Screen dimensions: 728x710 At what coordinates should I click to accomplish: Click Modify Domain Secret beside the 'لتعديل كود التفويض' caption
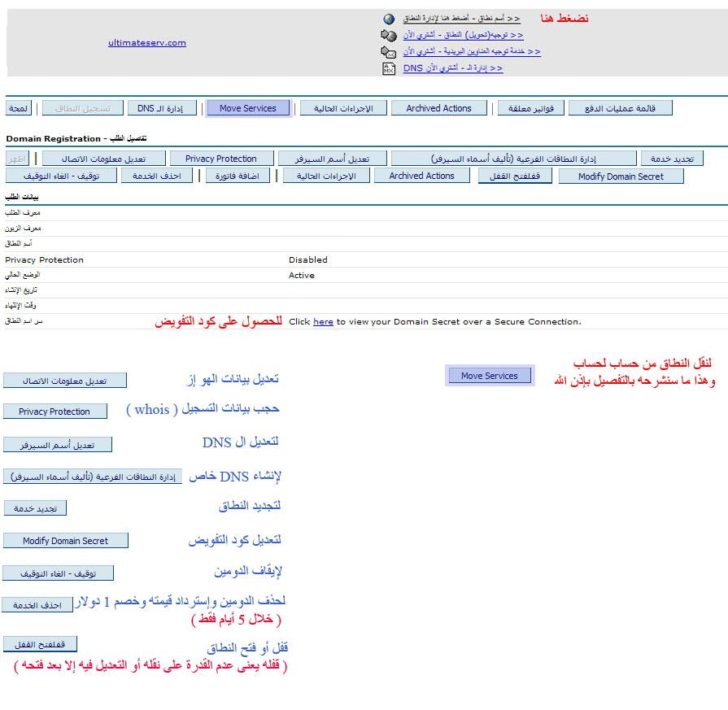tap(65, 541)
